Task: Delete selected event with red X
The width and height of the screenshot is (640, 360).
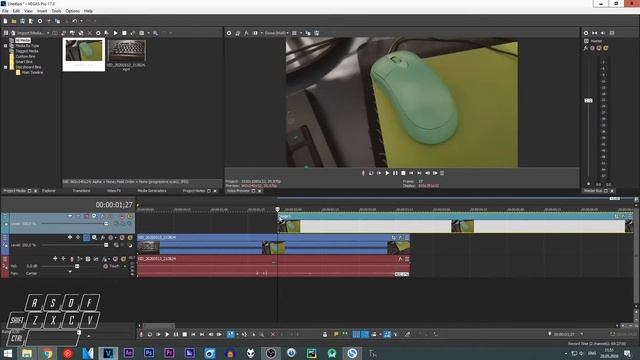Action: coord(273,334)
